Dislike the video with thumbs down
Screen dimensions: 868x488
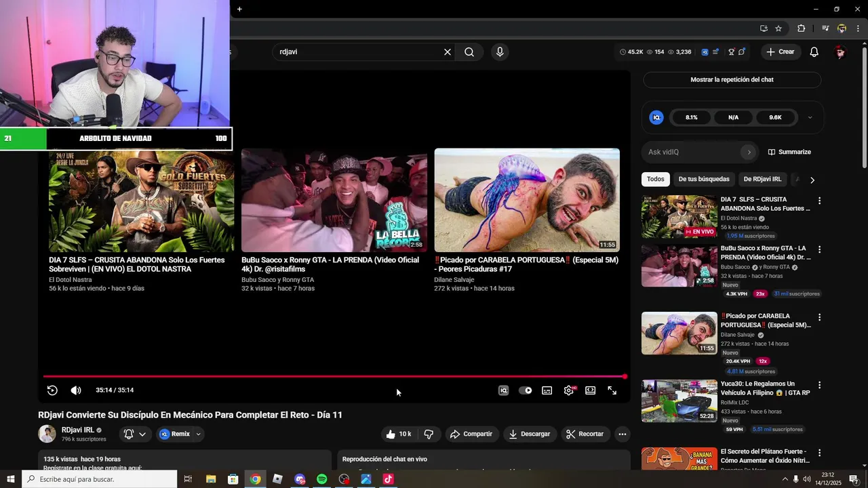[x=429, y=434]
